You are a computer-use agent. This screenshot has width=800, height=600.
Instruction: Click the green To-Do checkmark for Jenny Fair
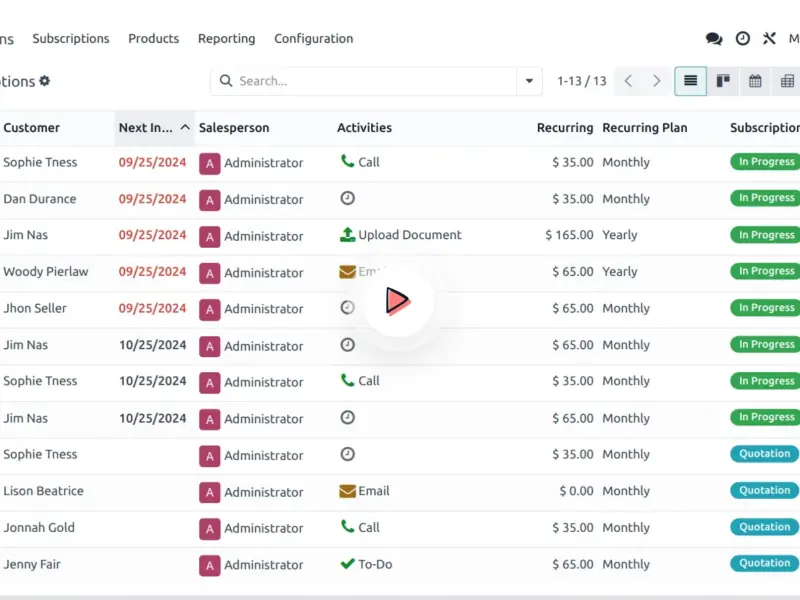(x=347, y=564)
